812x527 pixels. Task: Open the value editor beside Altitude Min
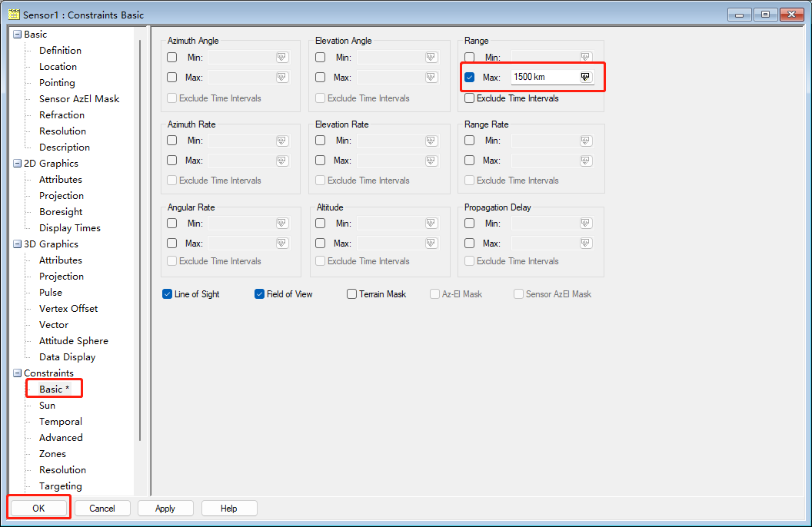(431, 223)
